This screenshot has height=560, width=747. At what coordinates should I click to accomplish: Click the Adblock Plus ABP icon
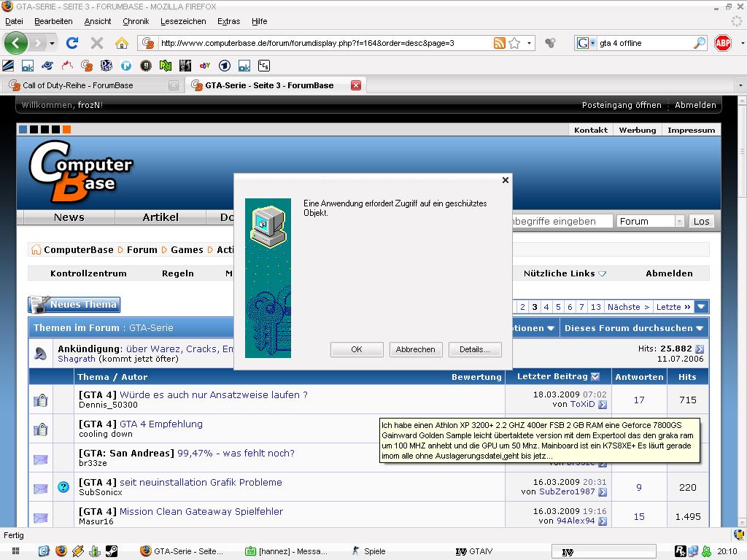[723, 43]
